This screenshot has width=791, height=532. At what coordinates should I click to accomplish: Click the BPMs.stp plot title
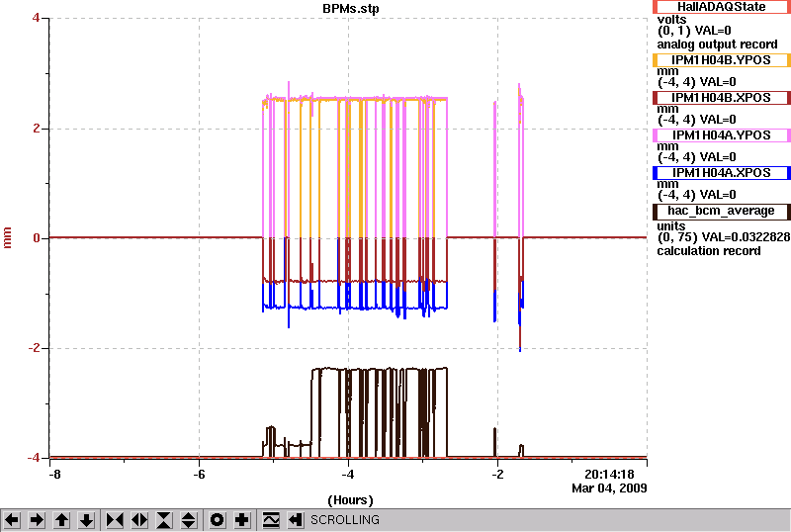(x=351, y=9)
